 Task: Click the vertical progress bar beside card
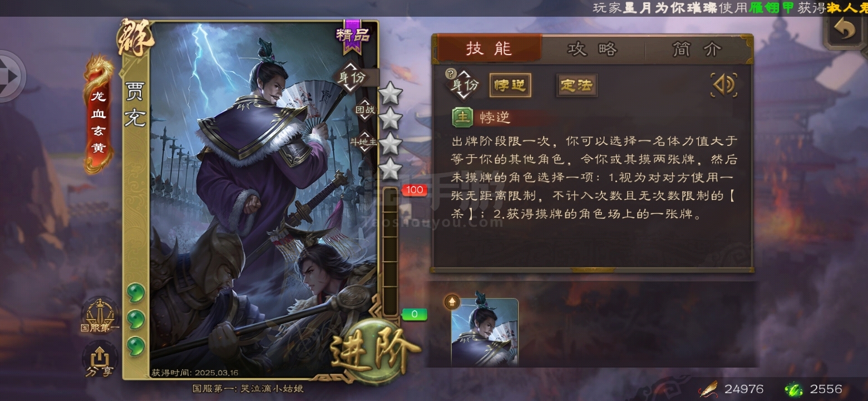coord(391,252)
